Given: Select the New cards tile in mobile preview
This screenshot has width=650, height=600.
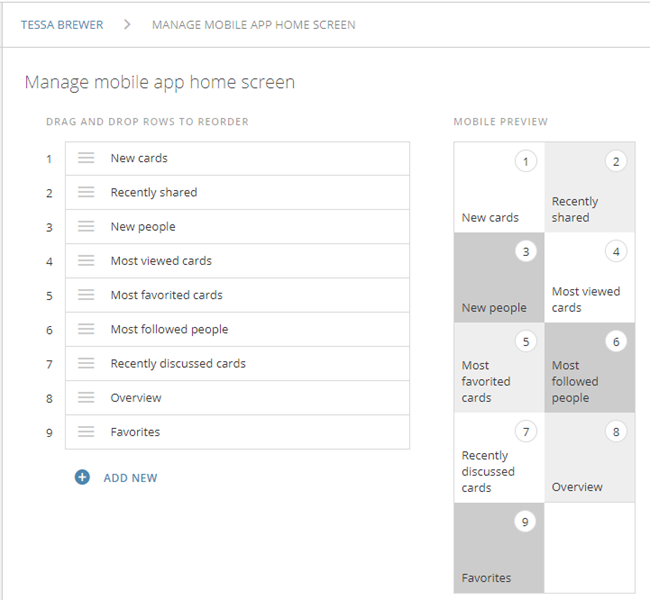Looking at the screenshot, I should (499, 187).
